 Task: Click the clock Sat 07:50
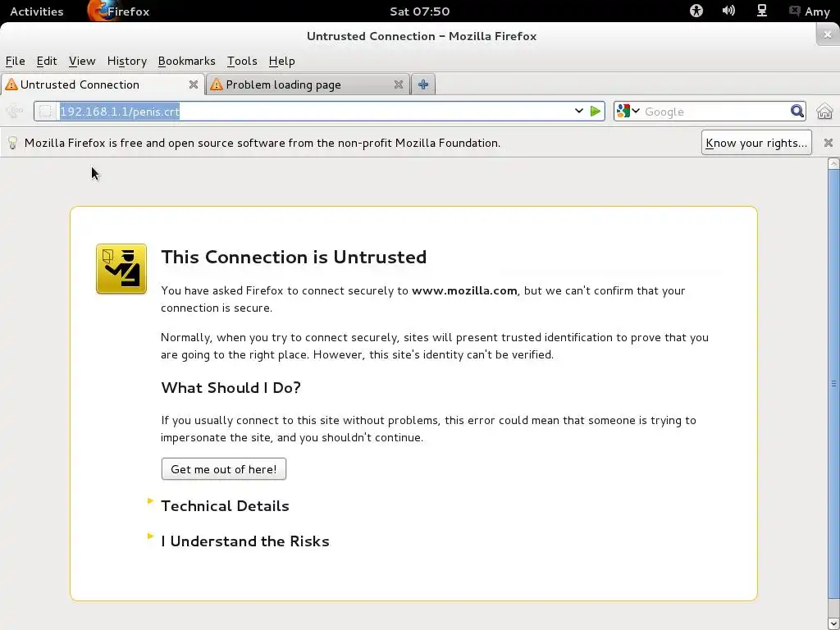(419, 11)
